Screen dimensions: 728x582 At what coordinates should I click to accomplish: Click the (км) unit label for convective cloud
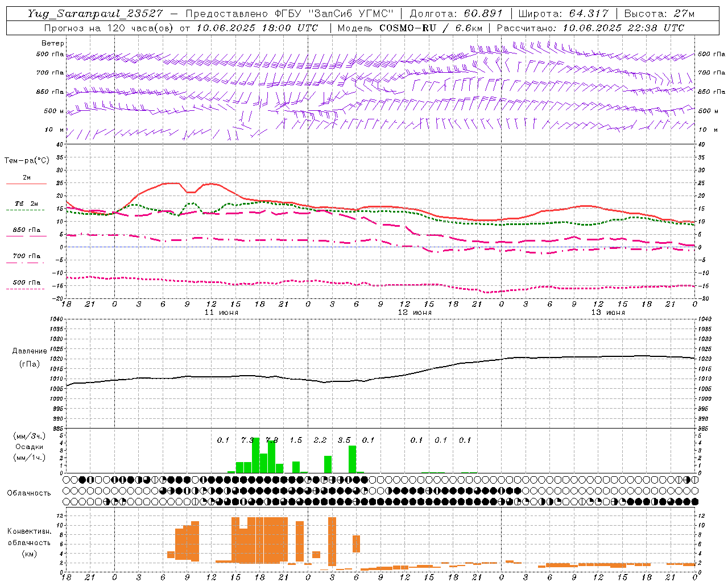pyautogui.click(x=29, y=553)
